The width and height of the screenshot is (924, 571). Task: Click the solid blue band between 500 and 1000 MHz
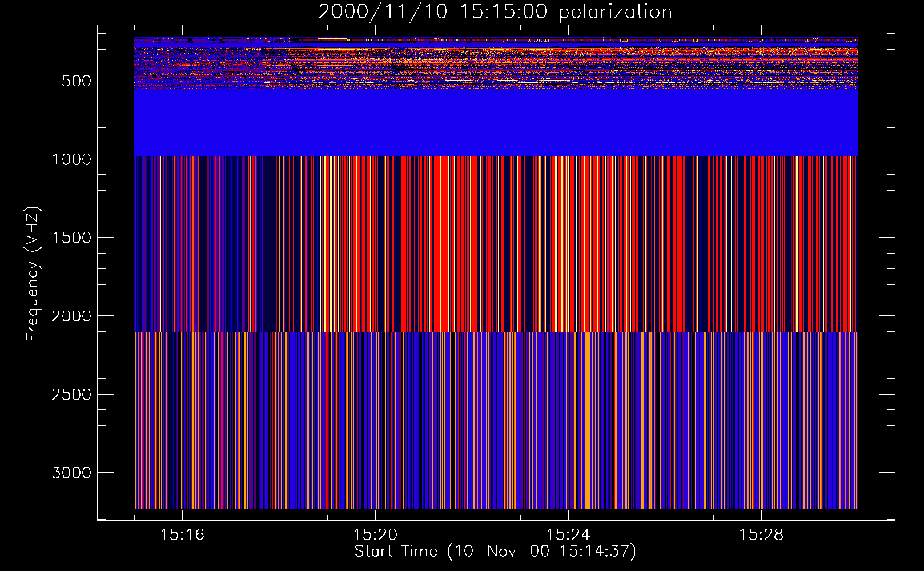[496, 122]
